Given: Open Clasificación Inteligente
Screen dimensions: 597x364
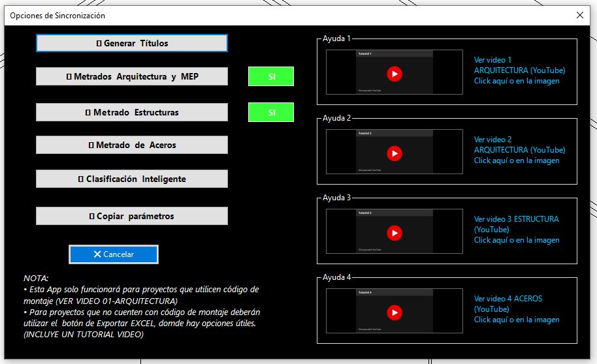Looking at the screenshot, I should tap(132, 179).
